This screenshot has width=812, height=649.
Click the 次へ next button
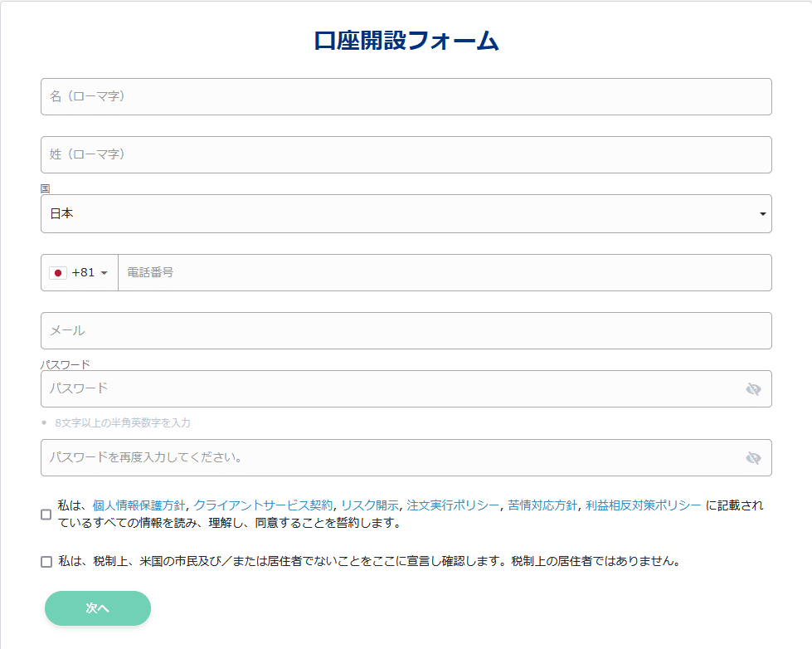click(98, 608)
